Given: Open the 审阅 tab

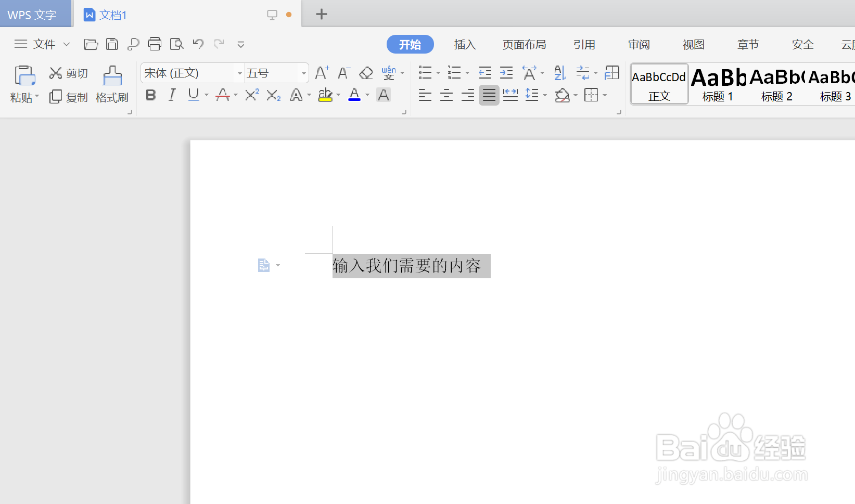Looking at the screenshot, I should 639,45.
